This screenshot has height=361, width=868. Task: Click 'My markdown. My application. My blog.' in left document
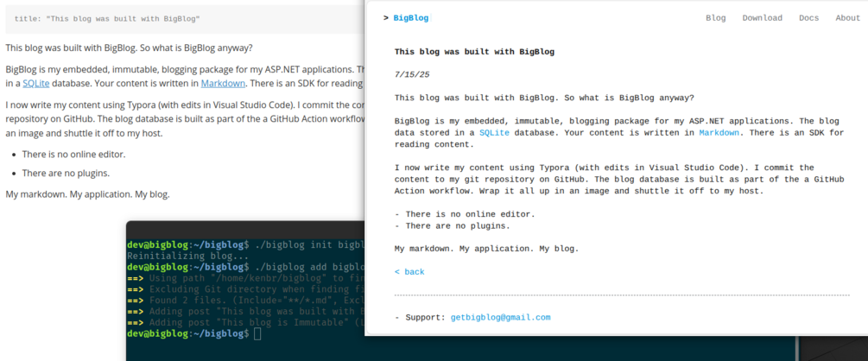click(x=87, y=194)
